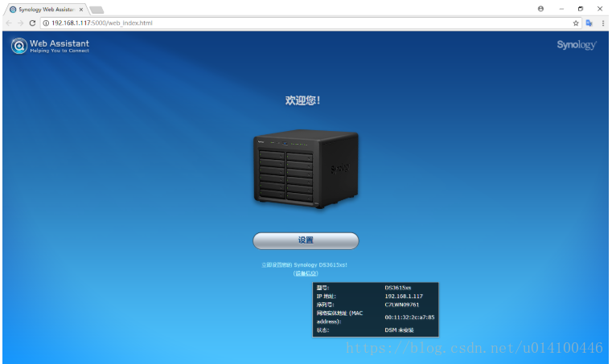The image size is (612, 364).
Task: Click the text '立即设置您的 Synology DS3615xs!'
Action: tap(304, 265)
